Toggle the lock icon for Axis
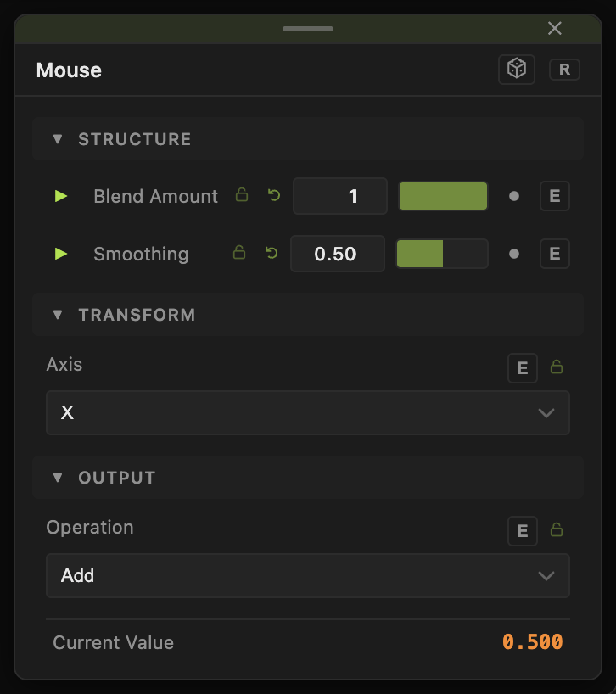This screenshot has width=616, height=694. (557, 367)
